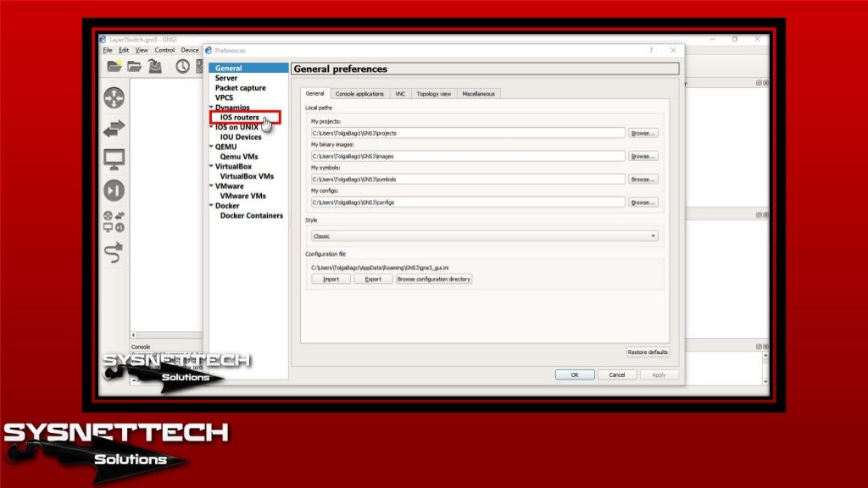Collapse the VMware tree node arrow
The height and width of the screenshot is (488, 868).
[x=211, y=186]
